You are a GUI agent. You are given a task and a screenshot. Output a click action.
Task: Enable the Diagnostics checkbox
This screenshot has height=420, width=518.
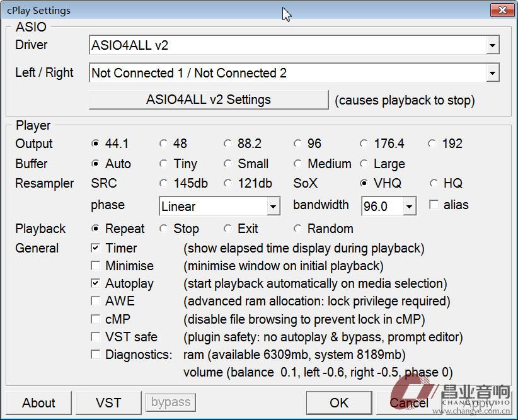click(x=96, y=355)
